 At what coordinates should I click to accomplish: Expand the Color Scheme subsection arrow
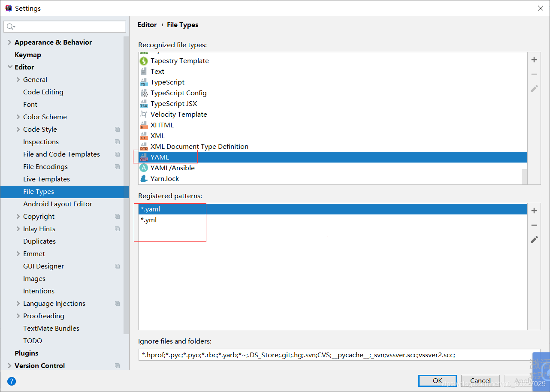(18, 117)
